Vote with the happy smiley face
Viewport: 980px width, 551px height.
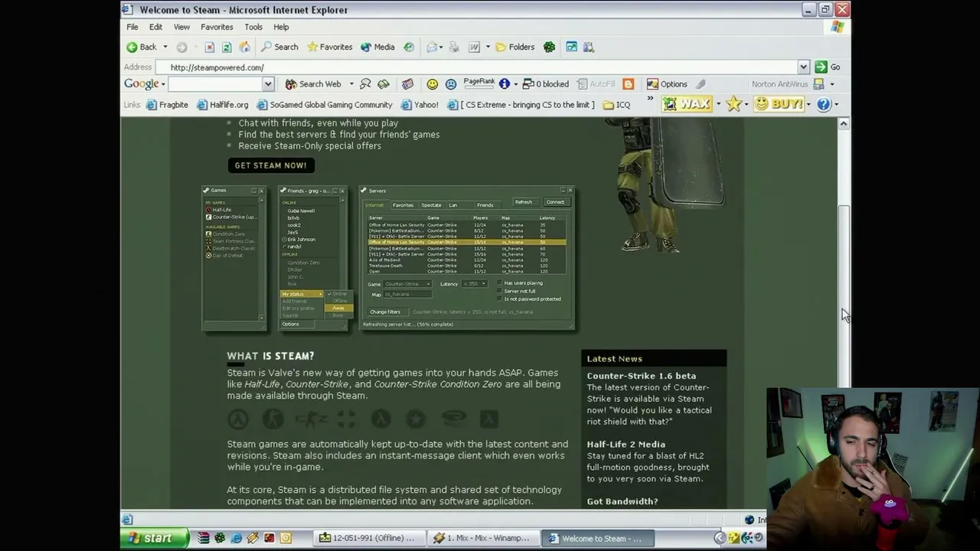(433, 84)
